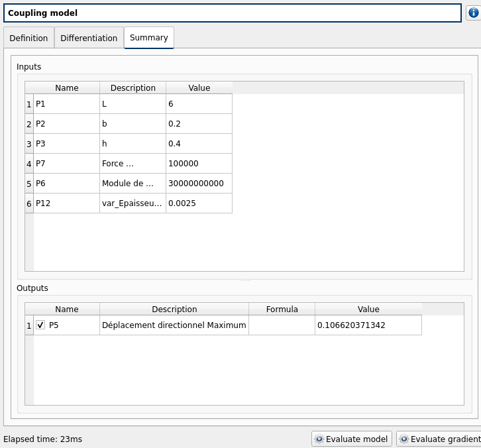The width and height of the screenshot is (481, 448).
Task: Click the outputs Description column header
Action: click(174, 309)
